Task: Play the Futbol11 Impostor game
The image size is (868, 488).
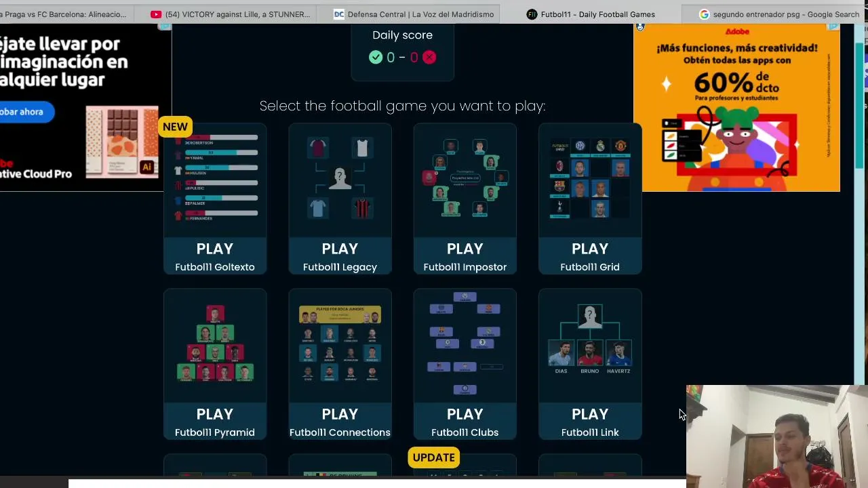Action: click(465, 256)
